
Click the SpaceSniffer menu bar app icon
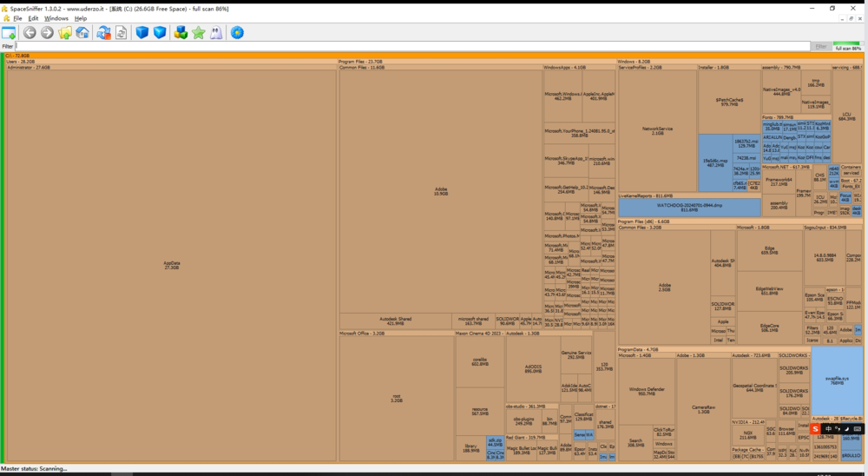click(6, 18)
